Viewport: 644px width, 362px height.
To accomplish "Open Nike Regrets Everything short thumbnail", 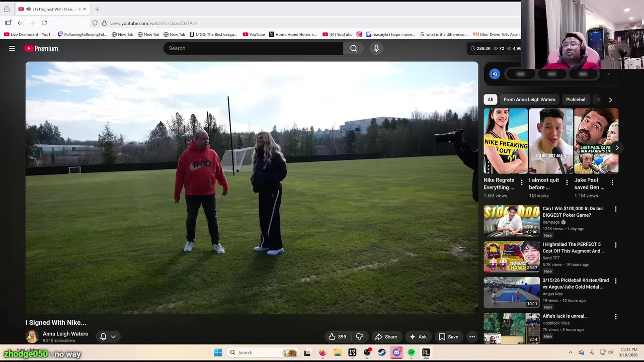I will click(506, 141).
